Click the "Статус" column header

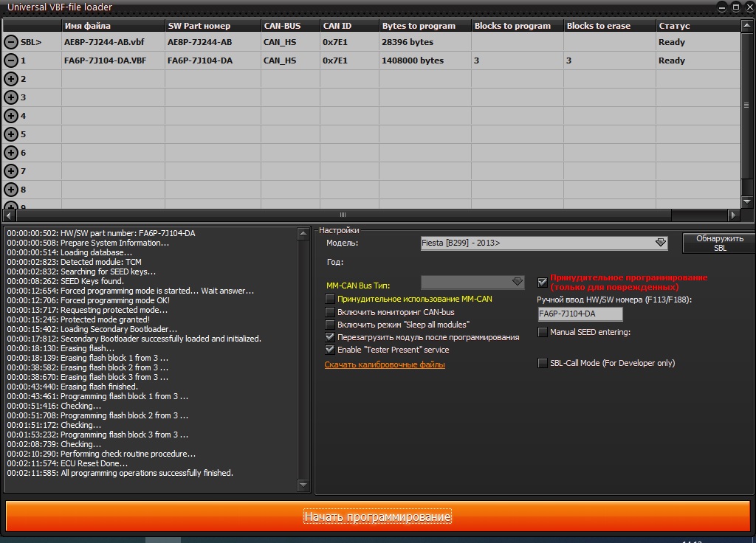click(x=673, y=26)
